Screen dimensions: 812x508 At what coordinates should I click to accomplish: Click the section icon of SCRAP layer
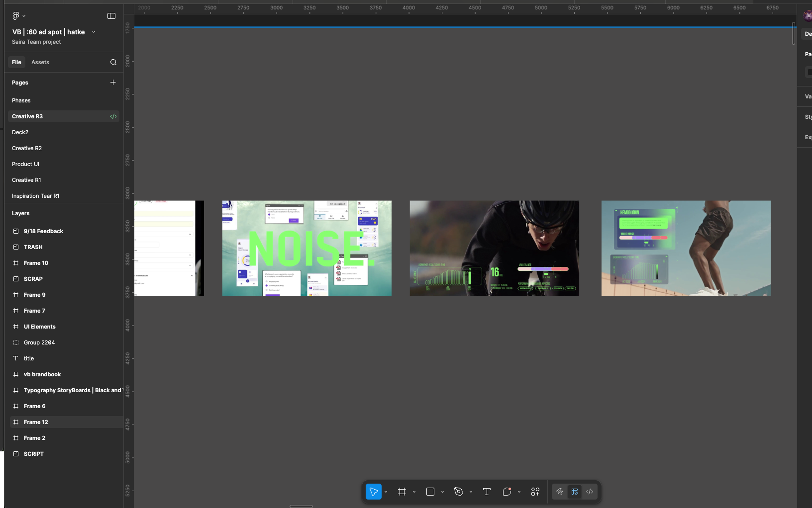pos(16,279)
